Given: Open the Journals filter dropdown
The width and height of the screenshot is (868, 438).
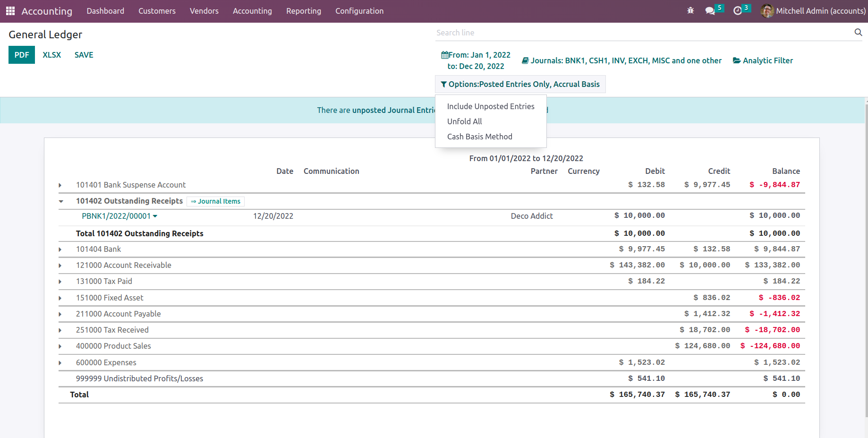Looking at the screenshot, I should tap(621, 60).
